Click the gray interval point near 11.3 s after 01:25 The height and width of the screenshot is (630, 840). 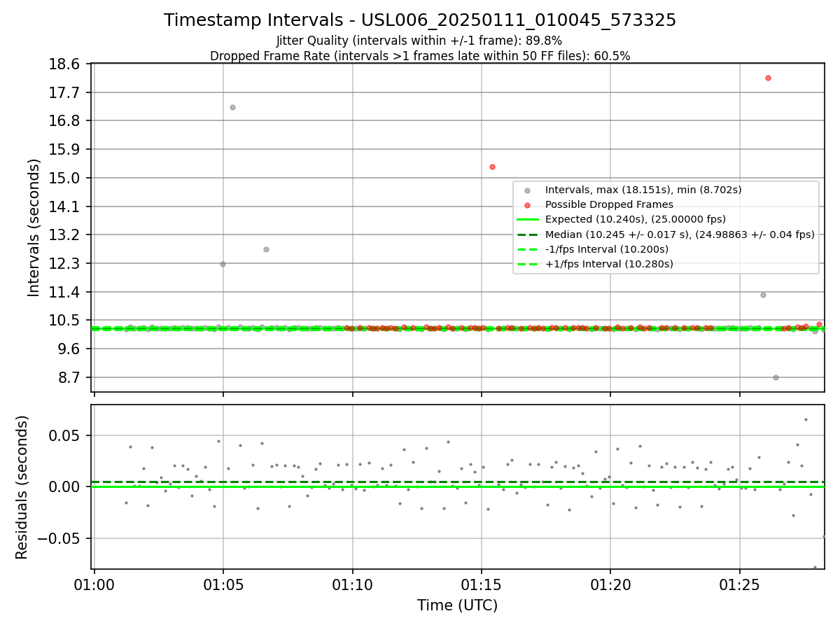[763, 295]
